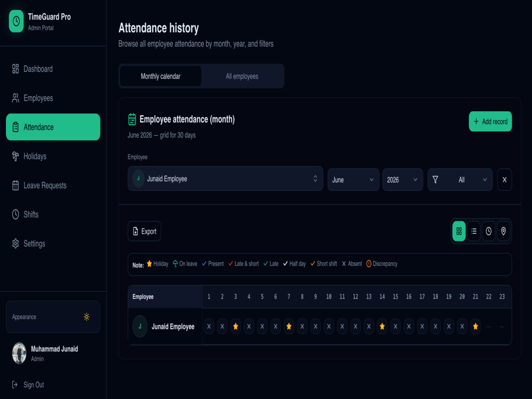Viewport: 532px width, 399px height.
Task: Click the day 12 column header
Action: 355,296
